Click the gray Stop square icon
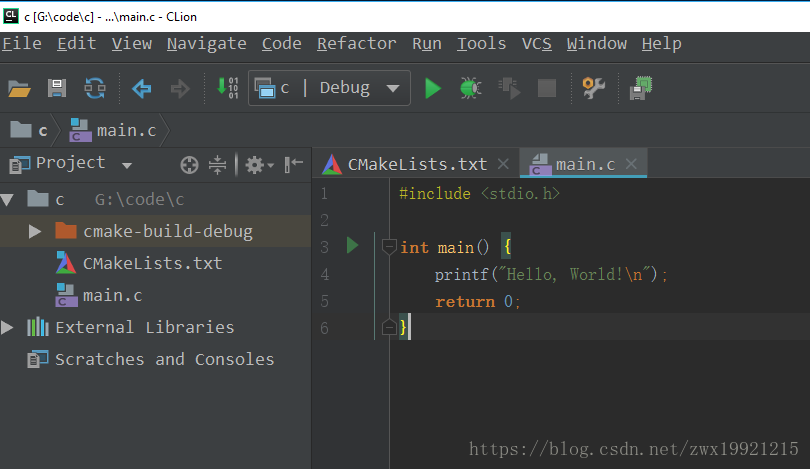Viewport: 810px width, 469px height. [547, 88]
